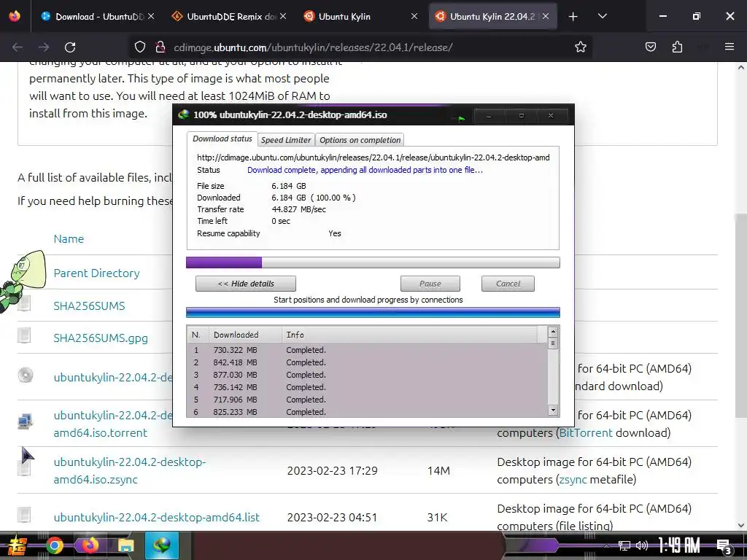
Task: Cancel the download
Action: [x=508, y=284]
